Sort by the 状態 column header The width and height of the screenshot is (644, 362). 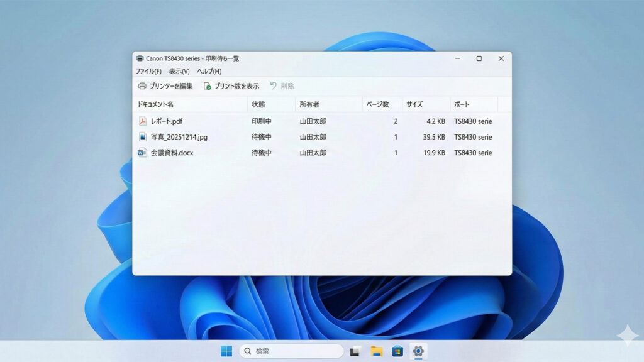point(258,104)
